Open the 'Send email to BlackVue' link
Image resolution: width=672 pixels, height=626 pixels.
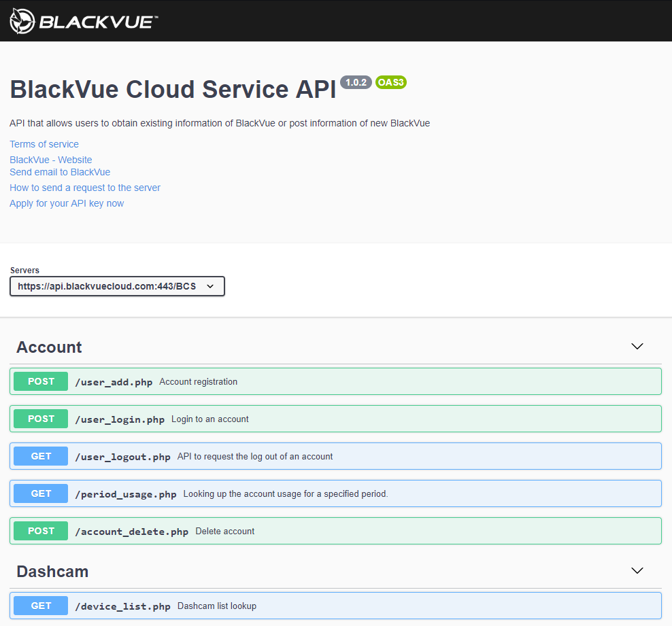point(59,172)
